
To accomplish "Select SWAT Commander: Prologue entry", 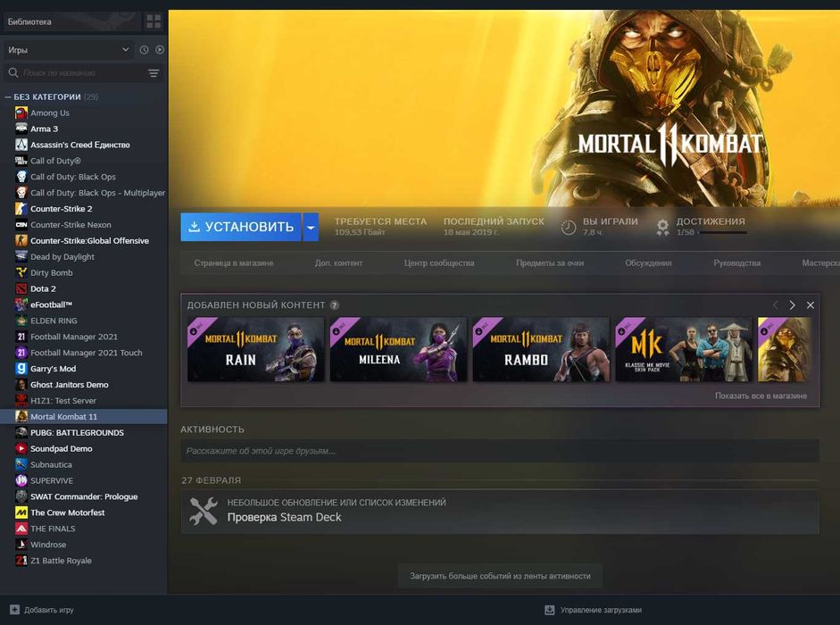I will [84, 497].
